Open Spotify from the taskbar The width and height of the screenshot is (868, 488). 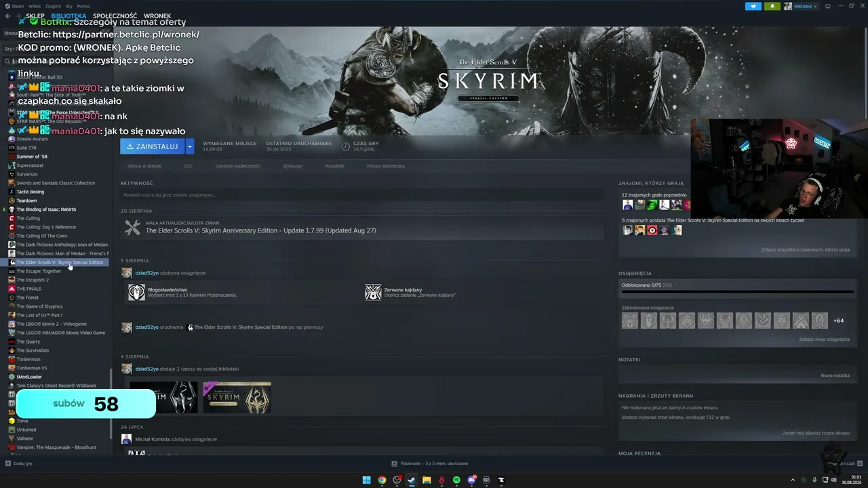coord(456,480)
